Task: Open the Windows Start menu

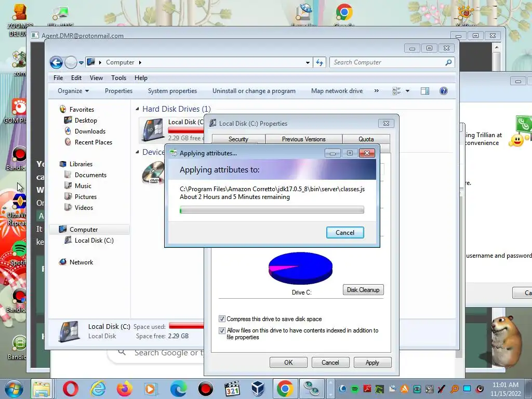Action: click(x=14, y=389)
